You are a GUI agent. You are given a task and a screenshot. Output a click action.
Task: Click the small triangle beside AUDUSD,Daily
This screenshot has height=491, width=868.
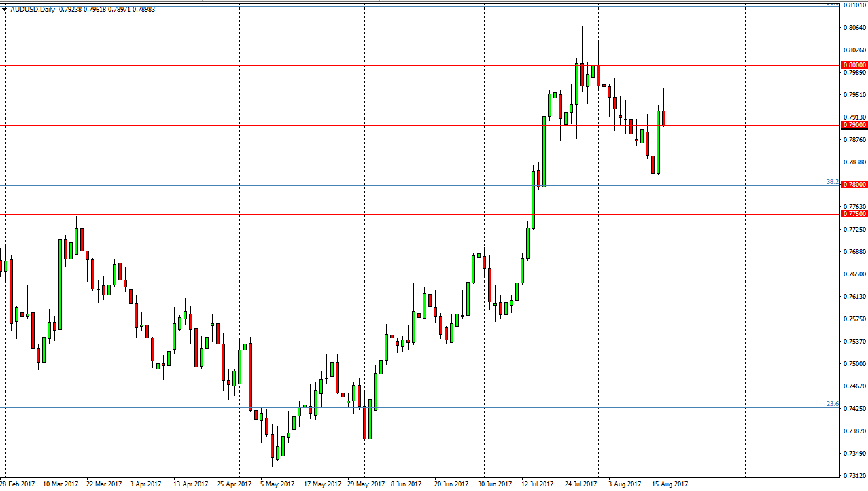(x=5, y=10)
